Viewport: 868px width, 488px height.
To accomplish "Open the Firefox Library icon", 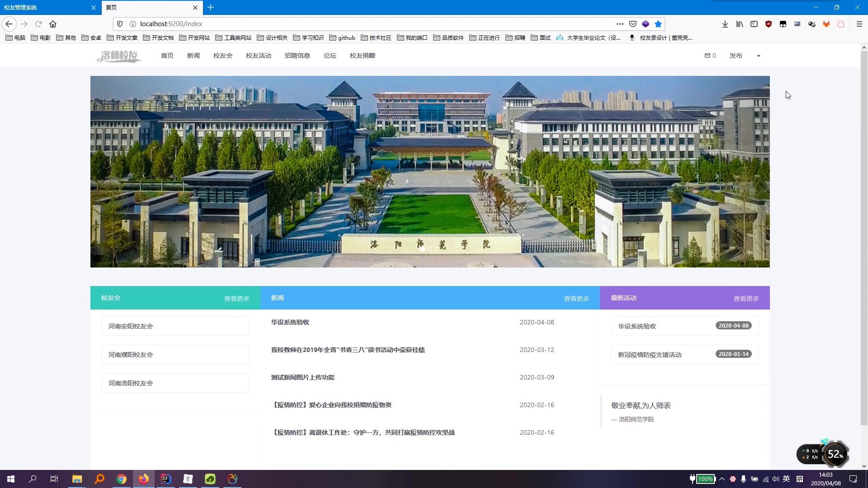I will (740, 24).
